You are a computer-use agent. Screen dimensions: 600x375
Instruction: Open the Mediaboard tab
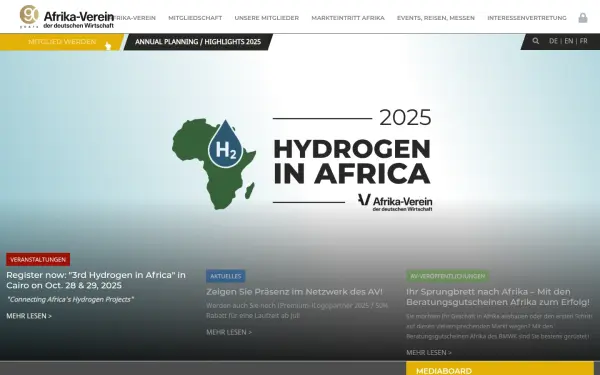[500, 368]
